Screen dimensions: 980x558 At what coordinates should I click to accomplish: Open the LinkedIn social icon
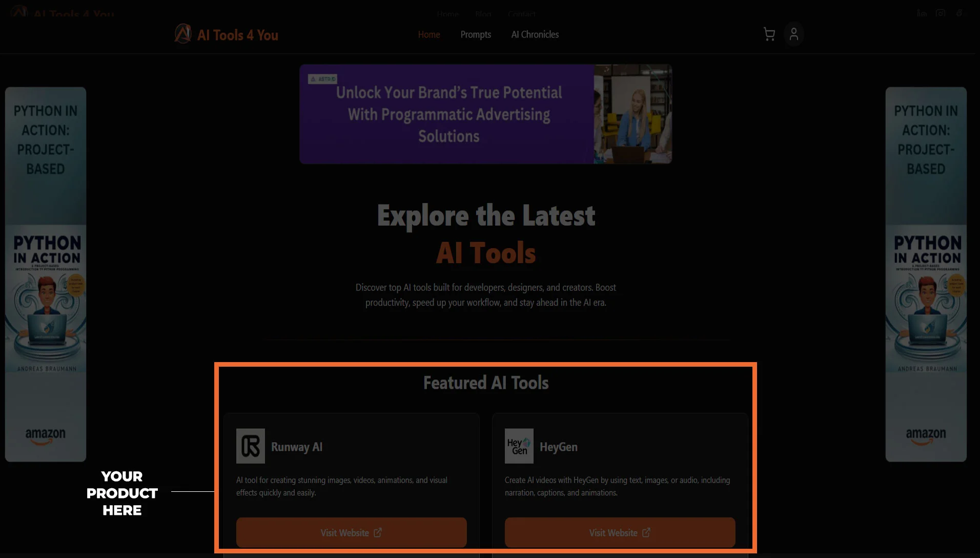coord(921,13)
